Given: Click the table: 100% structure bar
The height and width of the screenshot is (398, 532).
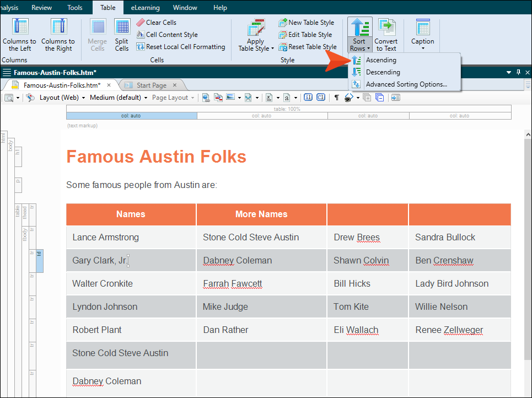Looking at the screenshot, I should click(x=289, y=109).
